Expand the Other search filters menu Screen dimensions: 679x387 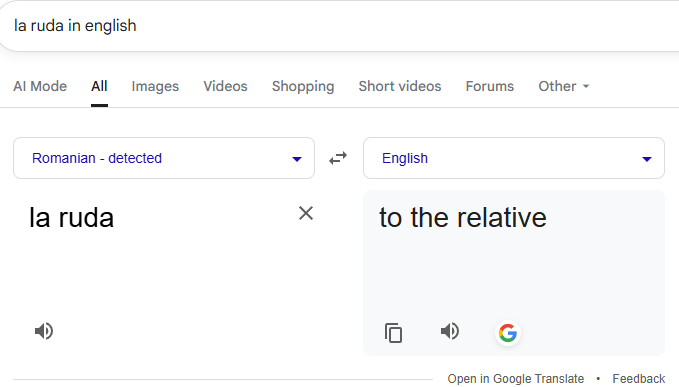click(564, 86)
